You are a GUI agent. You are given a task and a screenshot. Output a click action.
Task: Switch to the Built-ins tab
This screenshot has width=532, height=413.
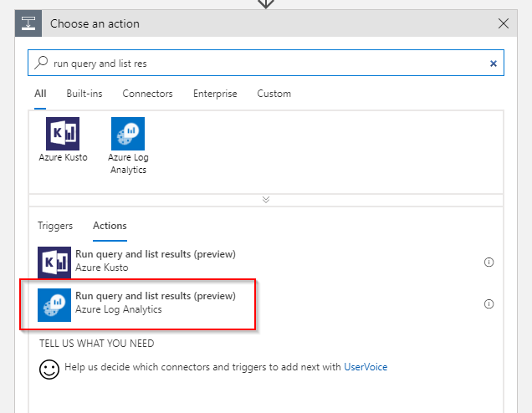(x=84, y=94)
